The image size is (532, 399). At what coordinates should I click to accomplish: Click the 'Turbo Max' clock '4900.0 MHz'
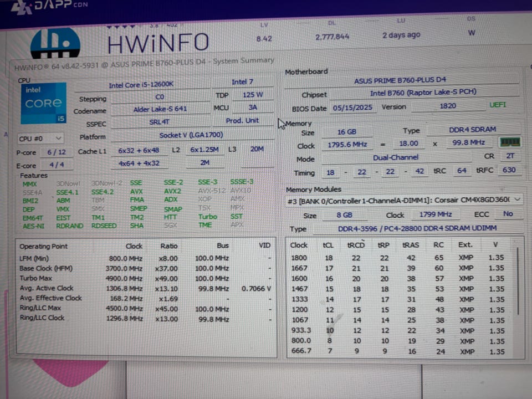(124, 279)
